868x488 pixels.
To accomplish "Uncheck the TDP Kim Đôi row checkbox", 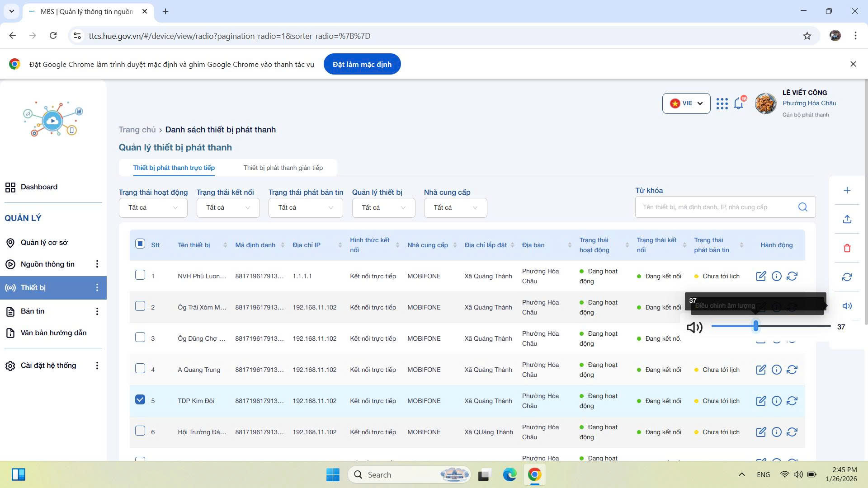I will (140, 400).
